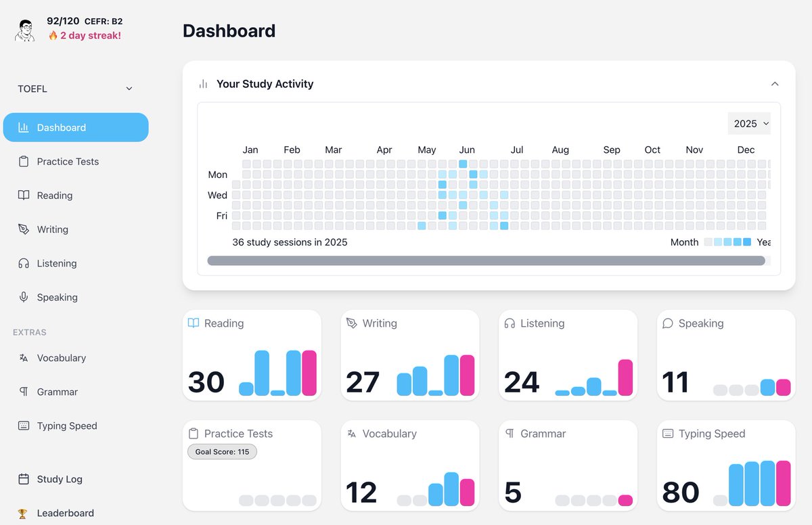Click the user avatar picture

click(25, 30)
